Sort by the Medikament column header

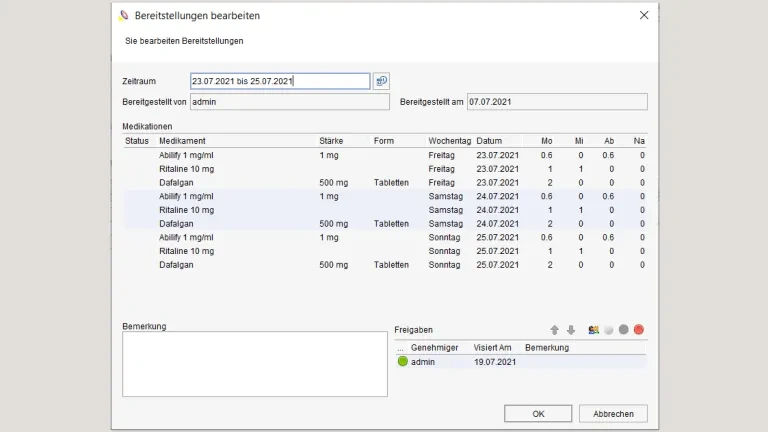[183, 141]
